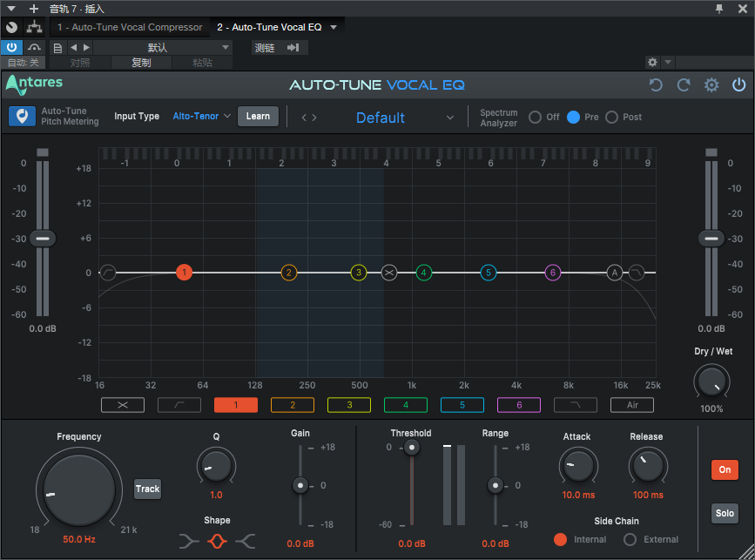Screen dimensions: 755x560
Task: Click the round icon left of the routing icon
Action: 11,28
